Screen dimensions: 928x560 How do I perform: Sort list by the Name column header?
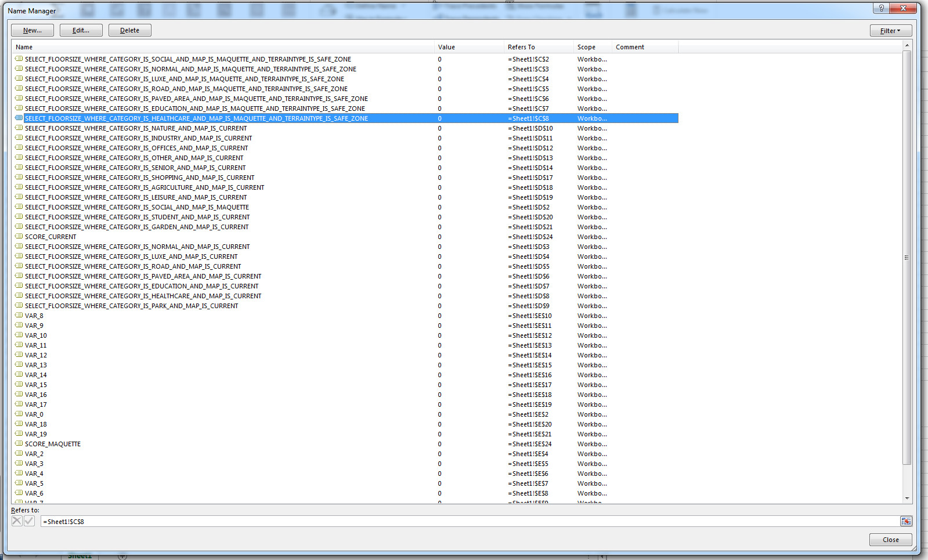coord(223,47)
